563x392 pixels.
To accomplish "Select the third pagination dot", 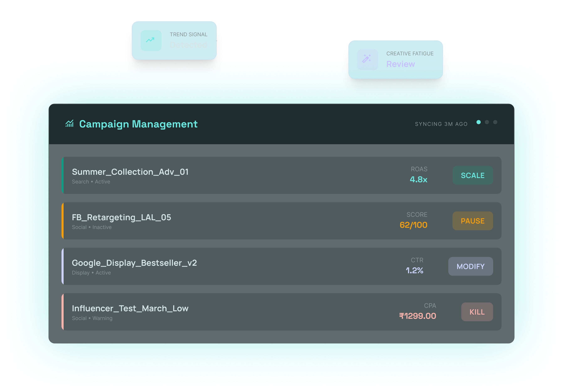I will click(x=495, y=122).
